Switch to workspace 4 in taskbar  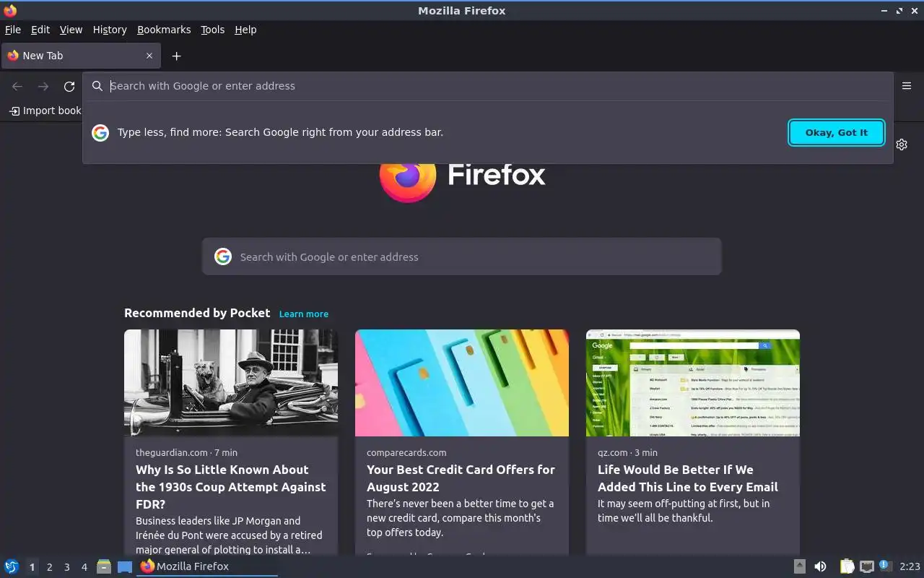(x=84, y=567)
